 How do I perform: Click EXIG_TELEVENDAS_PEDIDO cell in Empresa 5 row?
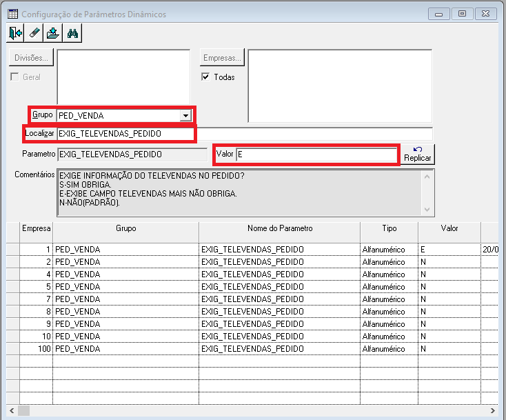point(280,286)
